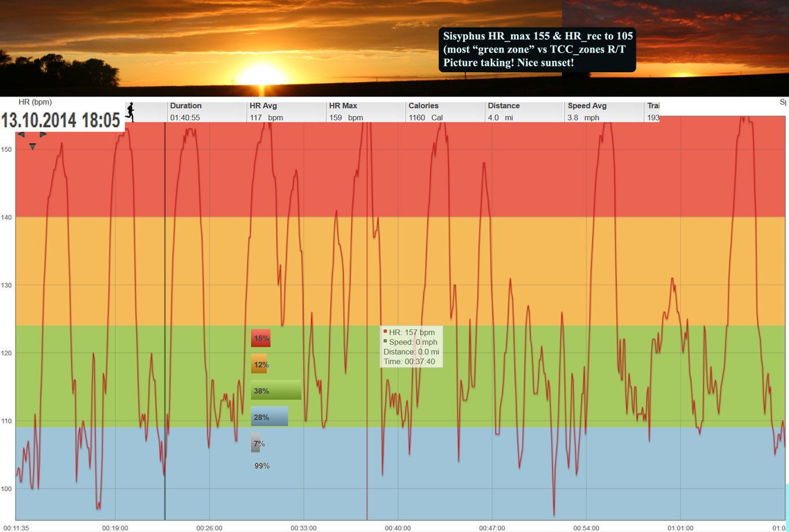Click the left-pointing arrow under the date

21,135
